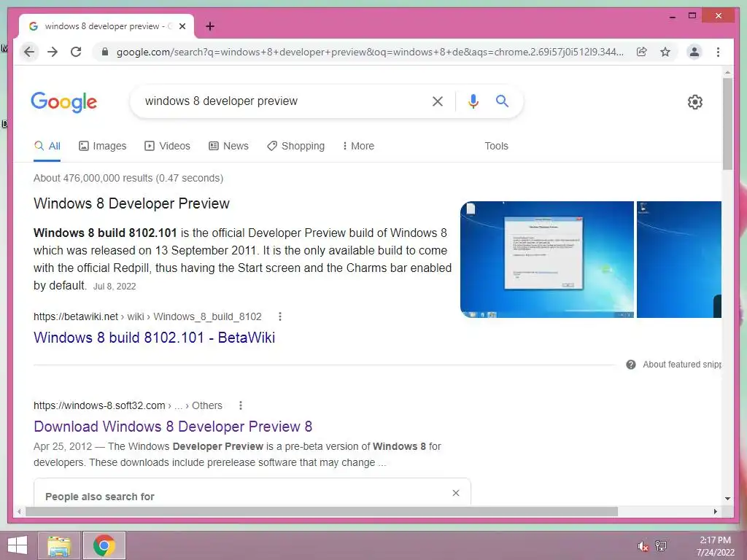Image resolution: width=747 pixels, height=560 pixels.
Task: Click the muted volume tray icon
Action: pos(643,546)
